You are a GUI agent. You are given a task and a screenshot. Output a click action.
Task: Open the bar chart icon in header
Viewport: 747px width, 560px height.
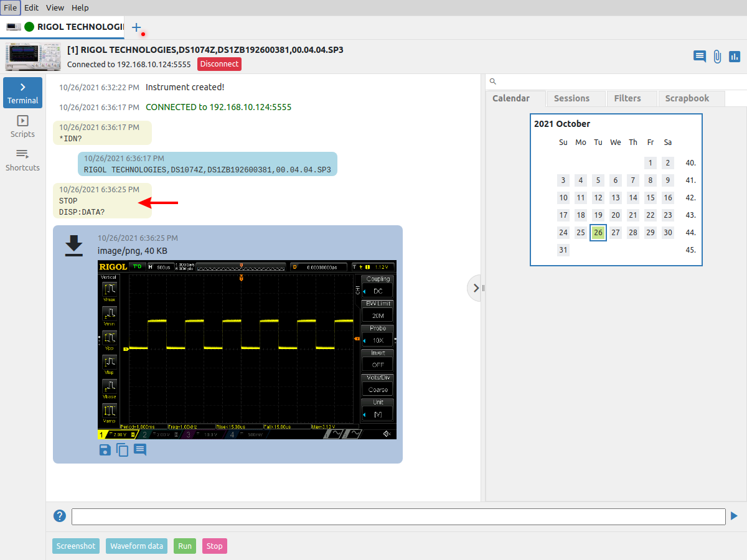[x=735, y=57]
